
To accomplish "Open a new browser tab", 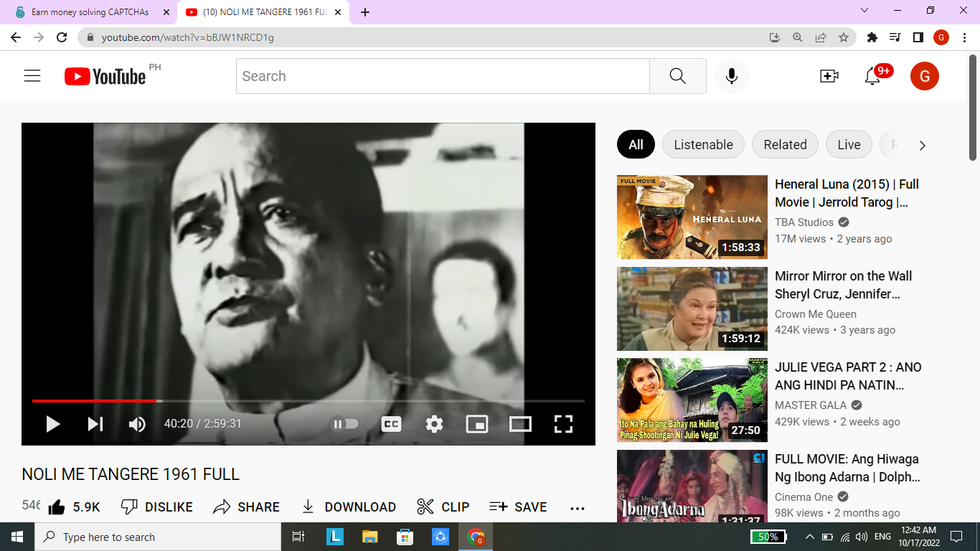I will pyautogui.click(x=365, y=12).
